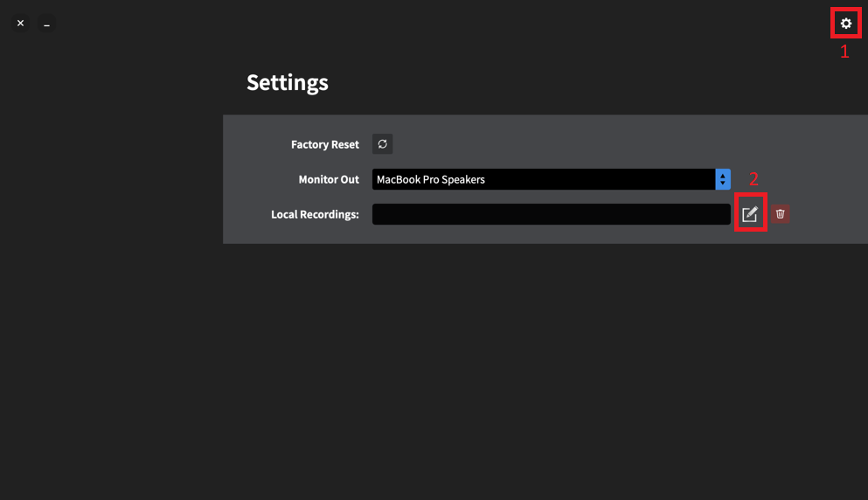The image size is (868, 500).
Task: Click the Factory Reset label
Action: (325, 144)
